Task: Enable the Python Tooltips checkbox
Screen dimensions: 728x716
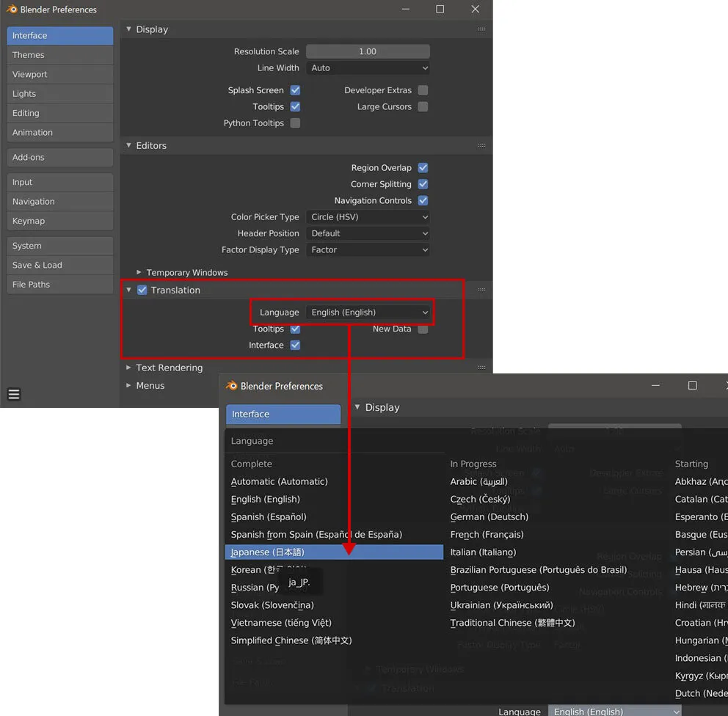Action: coord(295,123)
